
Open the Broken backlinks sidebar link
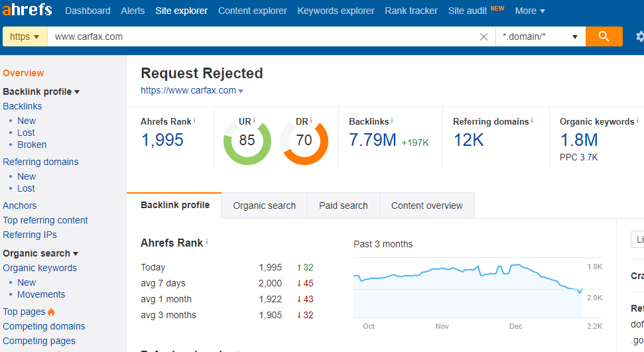click(32, 145)
